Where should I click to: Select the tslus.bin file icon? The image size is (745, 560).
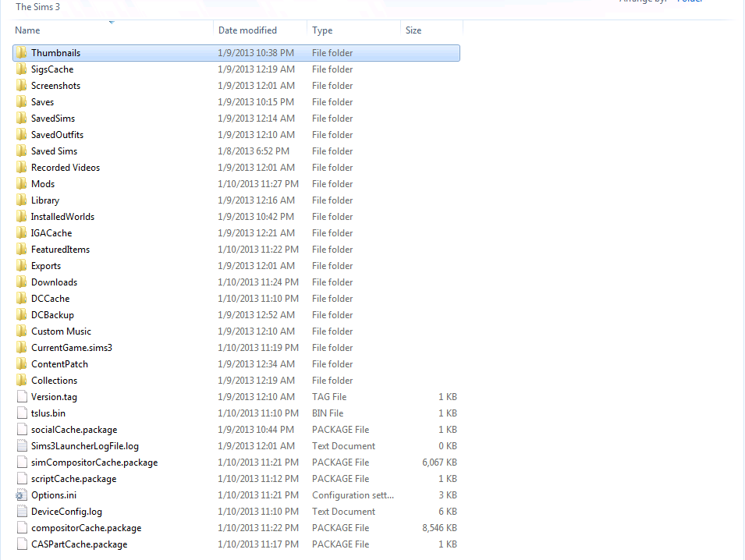click(22, 413)
